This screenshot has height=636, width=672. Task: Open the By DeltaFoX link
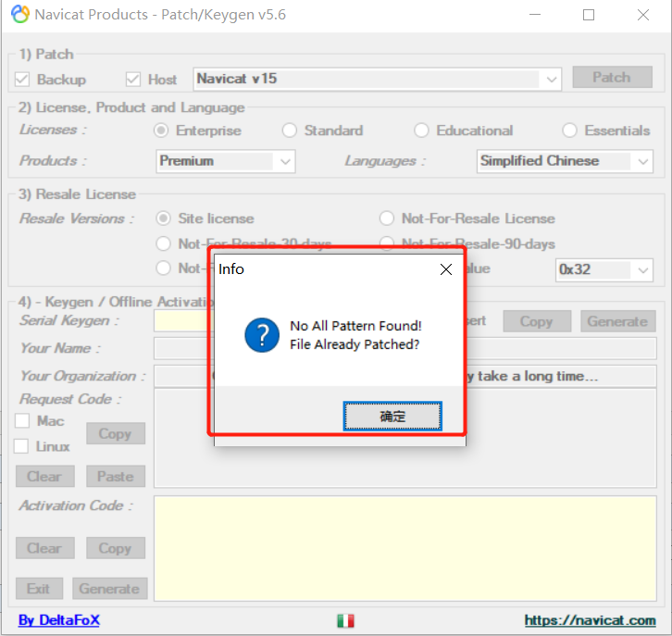click(59, 619)
